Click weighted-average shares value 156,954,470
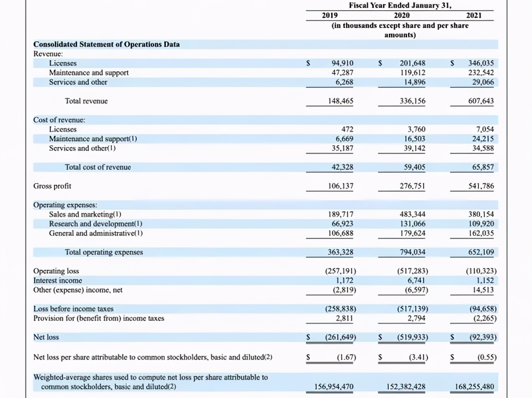532x398 pixels. (334, 387)
